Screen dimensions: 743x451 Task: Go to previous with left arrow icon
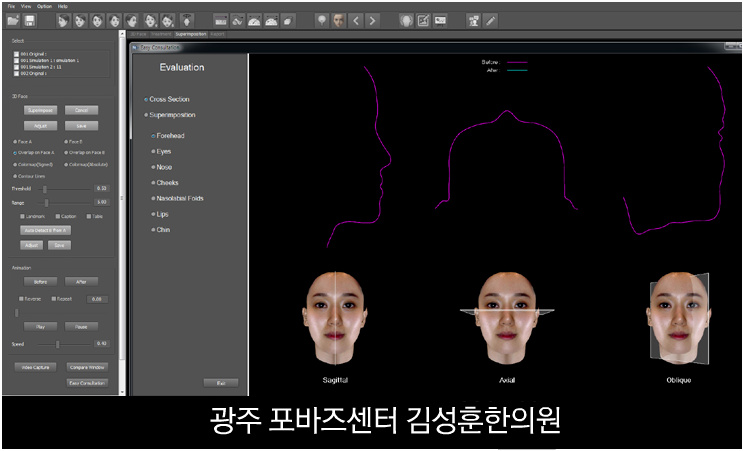[x=356, y=20]
